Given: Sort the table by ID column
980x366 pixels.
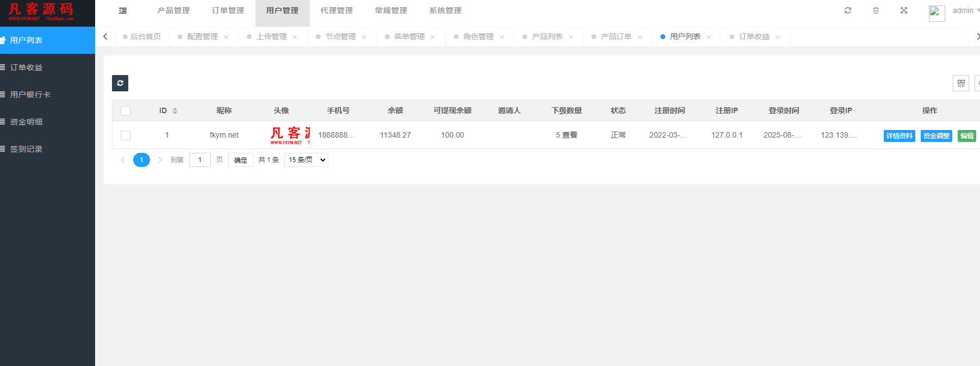Looking at the screenshot, I should pyautogui.click(x=175, y=111).
